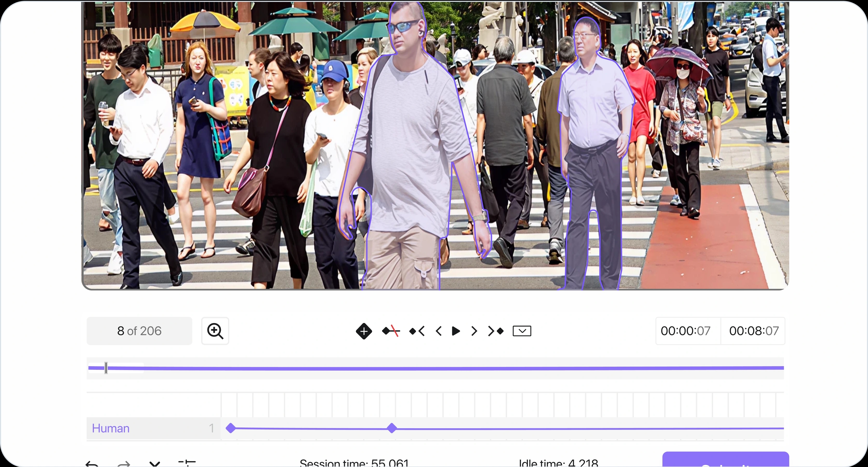Jump to the previous keyframe
The height and width of the screenshot is (467, 868).
click(x=417, y=331)
